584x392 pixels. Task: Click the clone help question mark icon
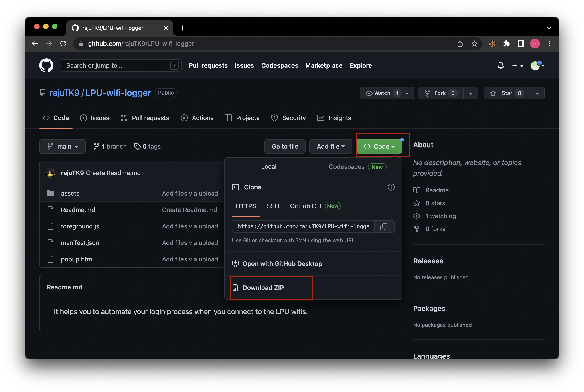tap(391, 187)
